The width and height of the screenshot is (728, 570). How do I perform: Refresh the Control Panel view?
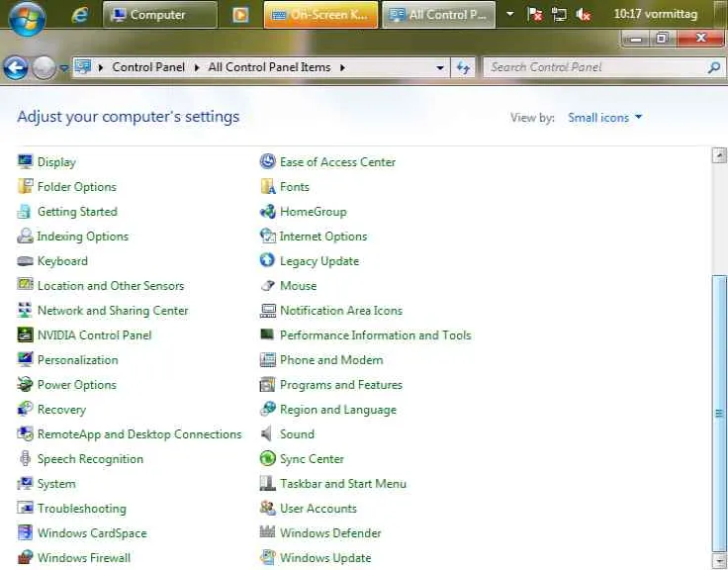point(463,68)
